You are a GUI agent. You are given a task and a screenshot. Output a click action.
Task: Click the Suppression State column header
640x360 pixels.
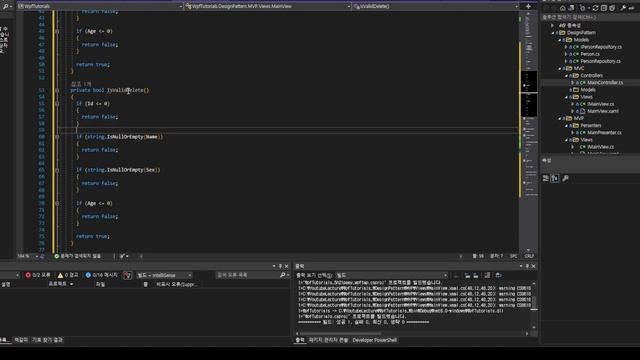[176, 284]
